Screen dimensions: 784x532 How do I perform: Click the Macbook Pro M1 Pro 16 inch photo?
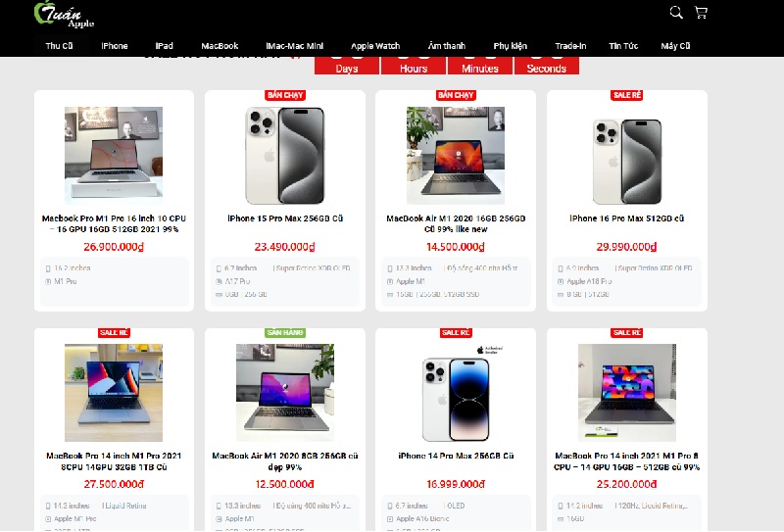pyautogui.click(x=114, y=155)
